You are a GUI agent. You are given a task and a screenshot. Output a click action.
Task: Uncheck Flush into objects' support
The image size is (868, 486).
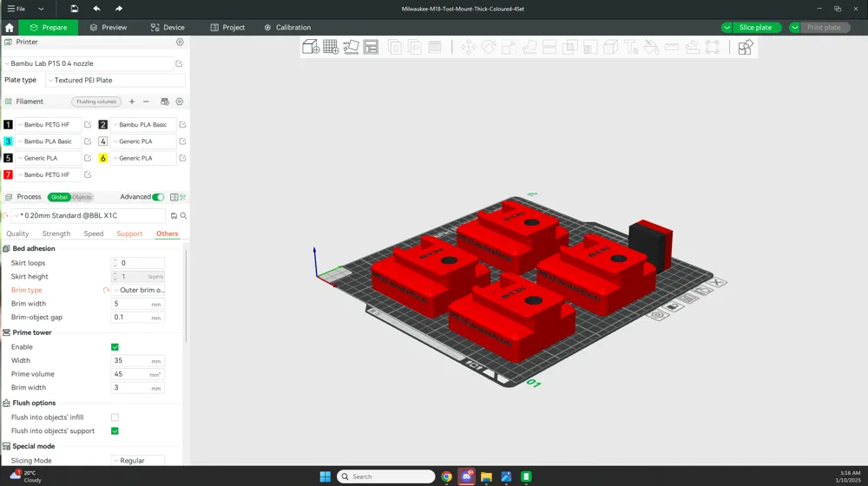coord(115,431)
